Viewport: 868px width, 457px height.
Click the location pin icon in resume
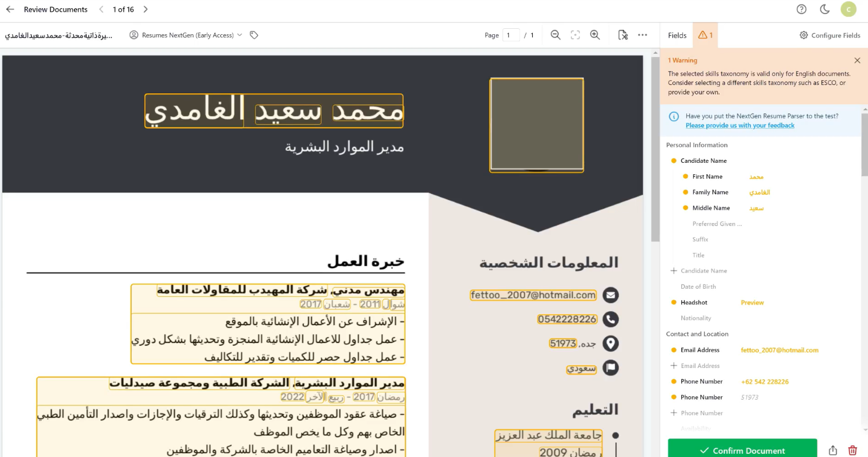[x=611, y=344]
